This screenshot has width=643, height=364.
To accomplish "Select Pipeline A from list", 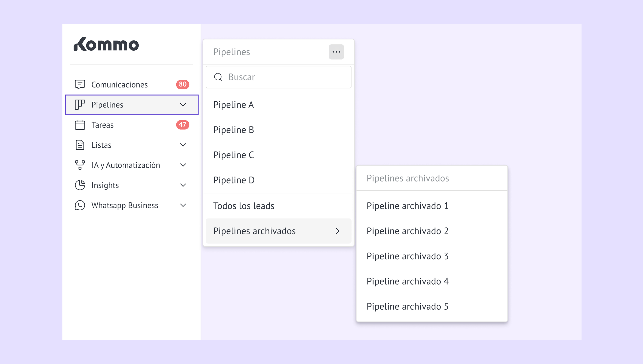I will 233,105.
